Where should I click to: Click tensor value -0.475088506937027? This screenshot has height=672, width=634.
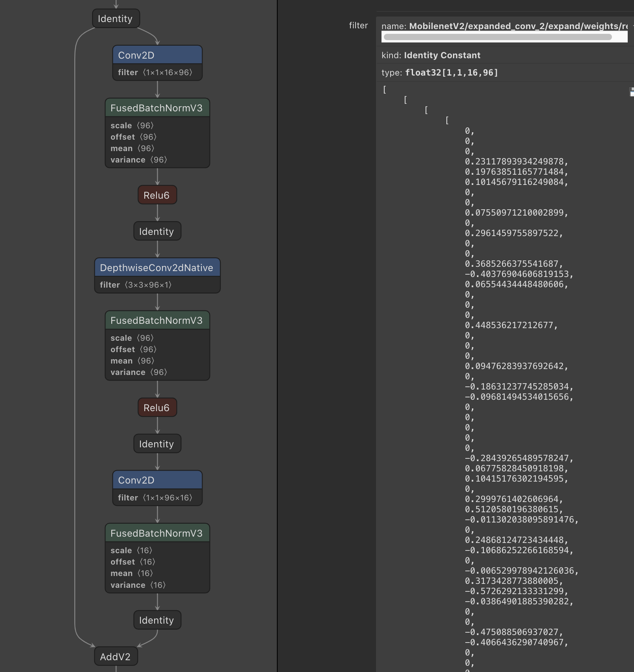514,632
